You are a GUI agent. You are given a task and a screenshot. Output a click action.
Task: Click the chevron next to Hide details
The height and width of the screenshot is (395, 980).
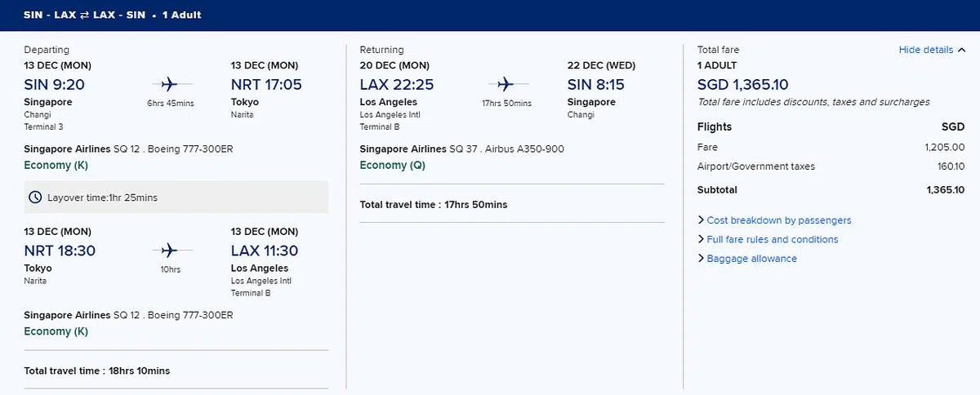click(x=962, y=51)
